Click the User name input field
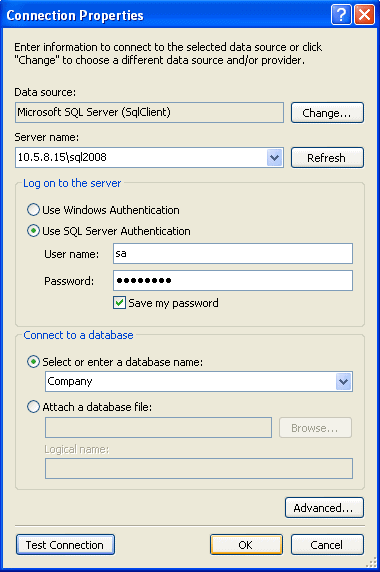The width and height of the screenshot is (380, 572). pos(233,254)
